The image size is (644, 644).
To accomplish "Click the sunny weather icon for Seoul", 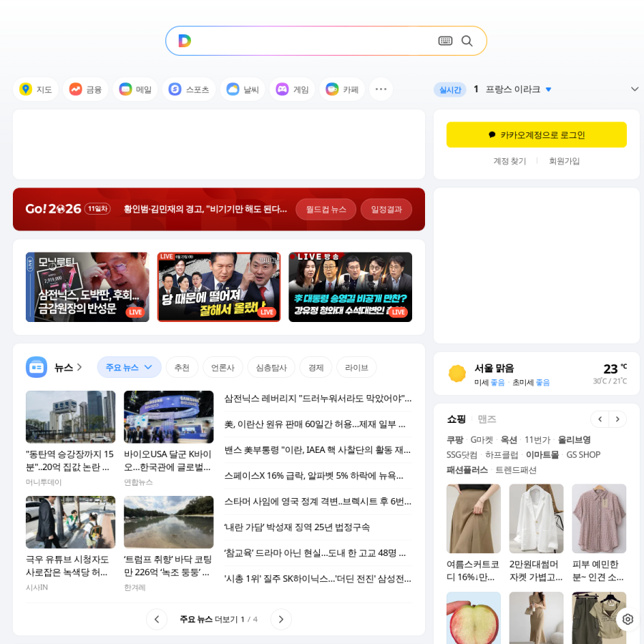I will 457,374.
